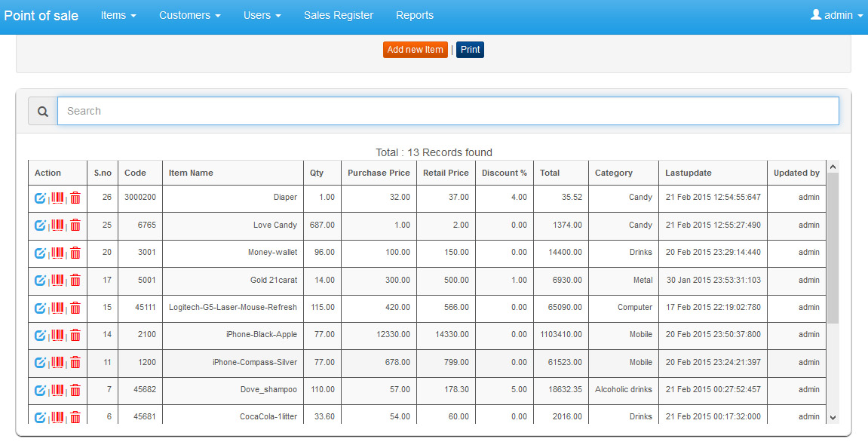Open the Reports page
The image size is (868, 448).
pos(415,16)
